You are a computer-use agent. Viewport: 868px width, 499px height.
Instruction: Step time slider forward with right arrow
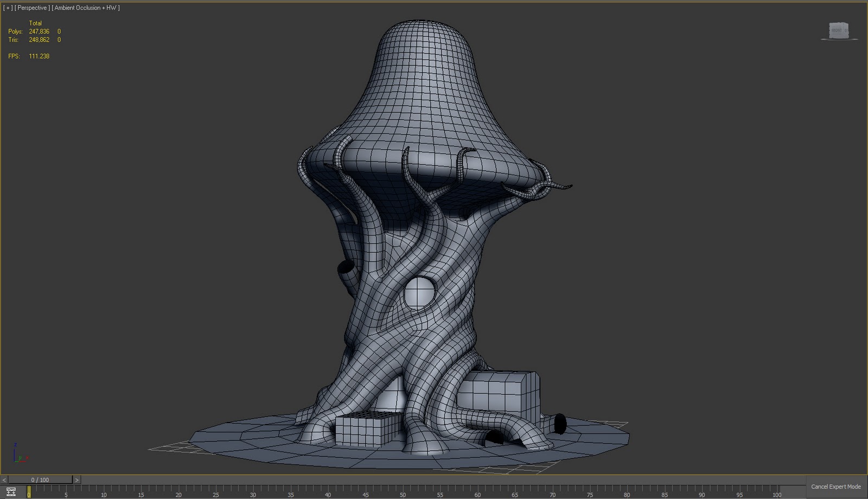tap(76, 480)
